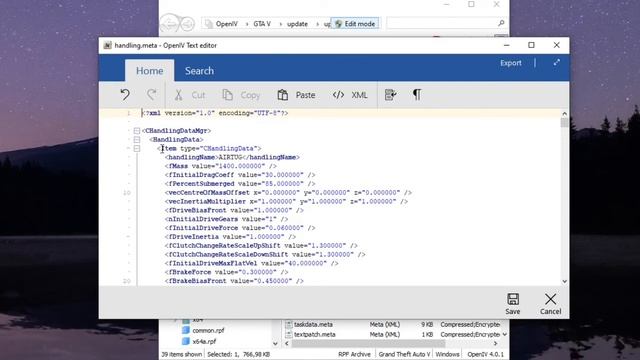
Task: Click common.rpf archive icon in OpenIV tree
Action: [186, 330]
